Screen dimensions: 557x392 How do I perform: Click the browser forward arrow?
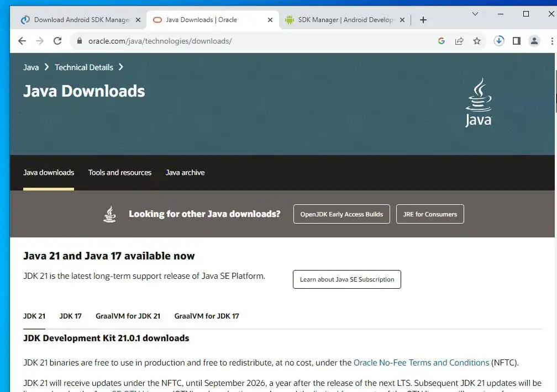[40, 41]
